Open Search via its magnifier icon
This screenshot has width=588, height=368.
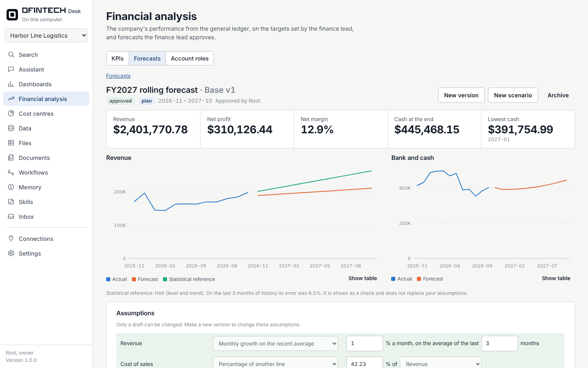tap(11, 55)
